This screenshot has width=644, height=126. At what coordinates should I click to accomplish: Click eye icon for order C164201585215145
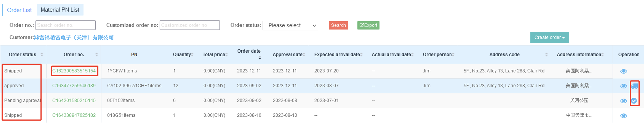pos(623,101)
